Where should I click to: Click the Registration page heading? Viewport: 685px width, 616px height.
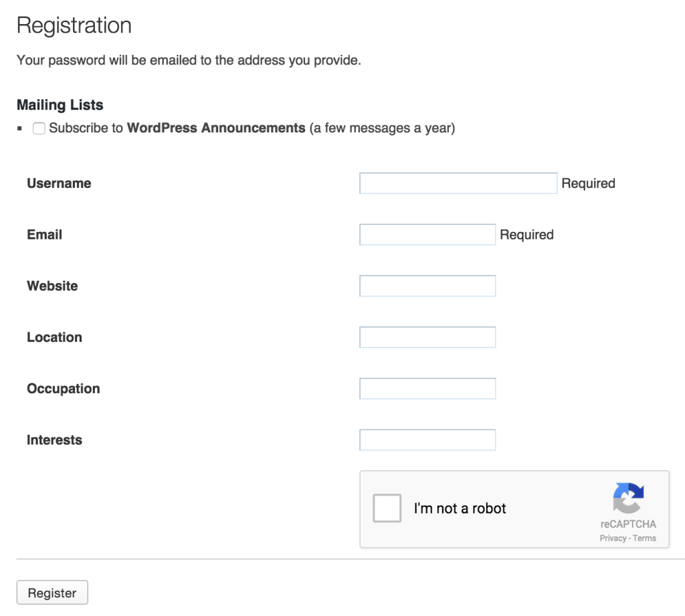[x=74, y=25]
